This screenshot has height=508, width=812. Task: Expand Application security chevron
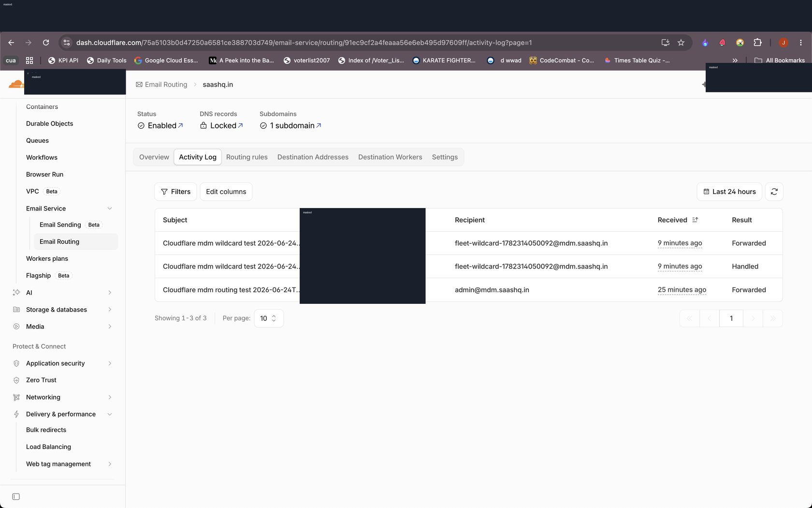tap(110, 363)
